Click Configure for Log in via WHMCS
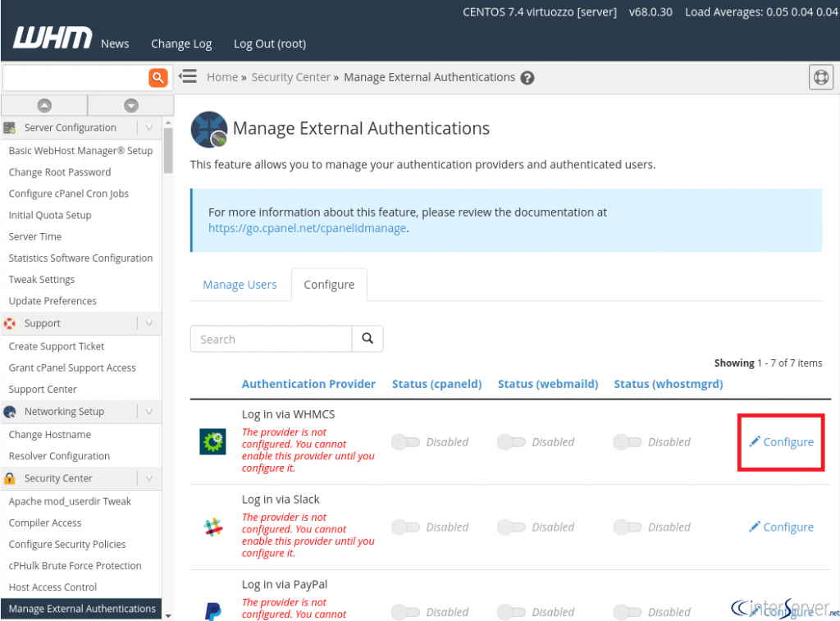The image size is (840, 621). click(781, 442)
